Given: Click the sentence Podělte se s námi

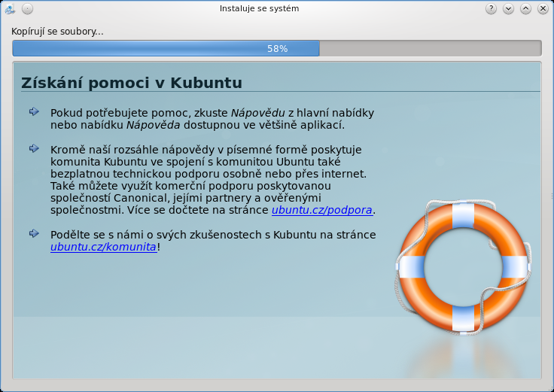Looking at the screenshot, I should (213, 241).
